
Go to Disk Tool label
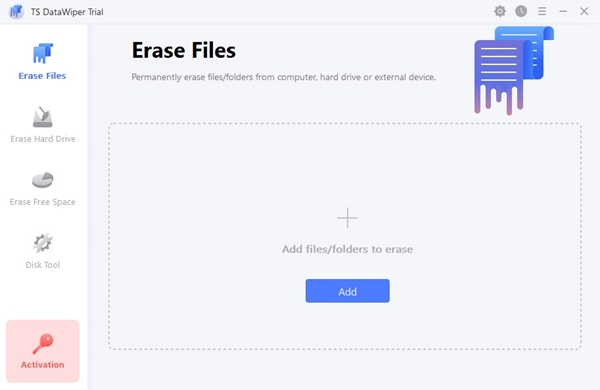(x=42, y=265)
